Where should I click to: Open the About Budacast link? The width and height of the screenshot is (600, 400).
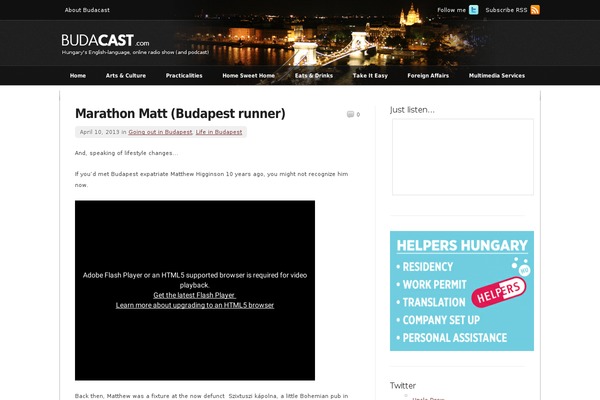click(87, 10)
